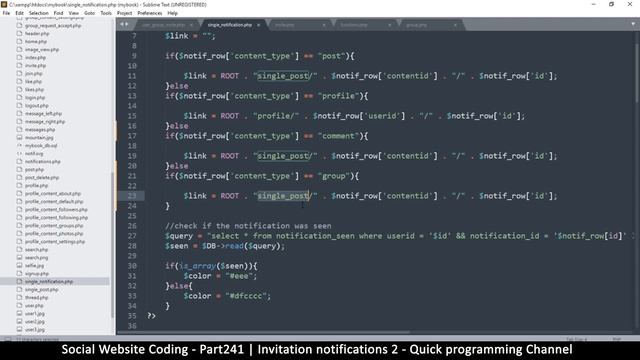The width and height of the screenshot is (640, 360).
Task: Click the signup.php file icon
Action: (19, 273)
